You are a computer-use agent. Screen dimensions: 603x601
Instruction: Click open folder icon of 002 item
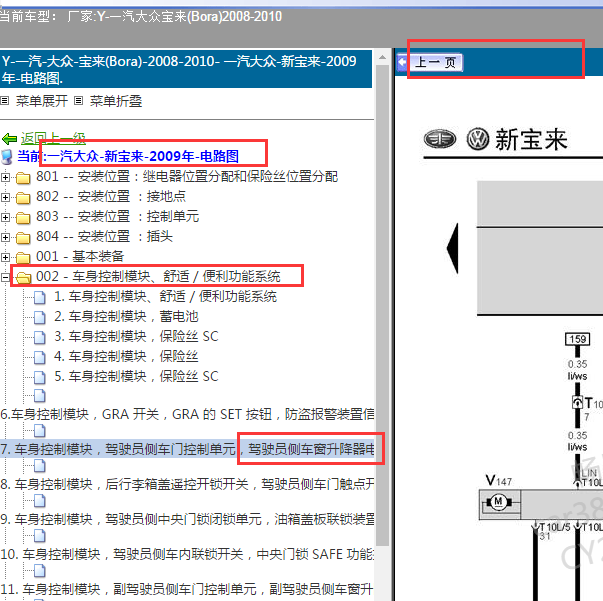pos(23,278)
